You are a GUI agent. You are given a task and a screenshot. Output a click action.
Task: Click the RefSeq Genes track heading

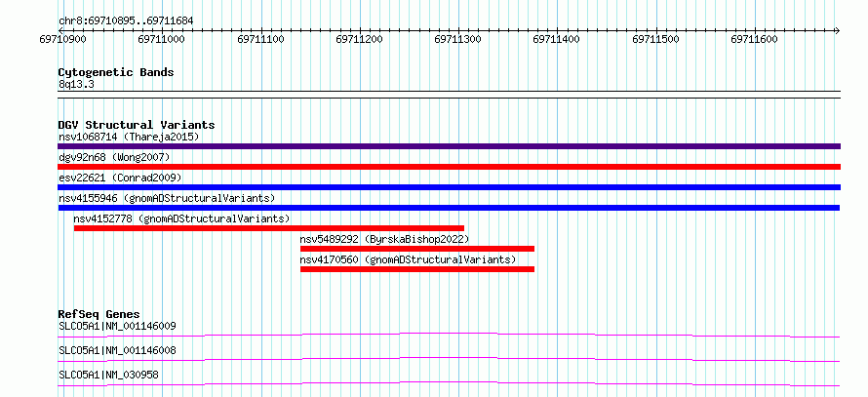(99, 314)
